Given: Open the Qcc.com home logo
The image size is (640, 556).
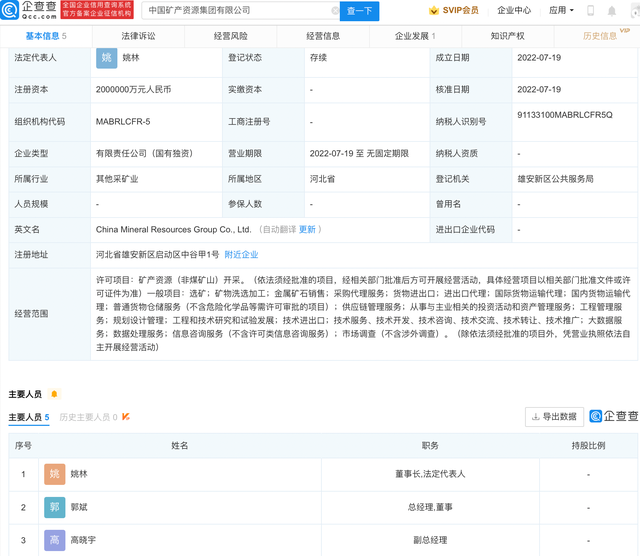Looking at the screenshot, I should [x=29, y=10].
